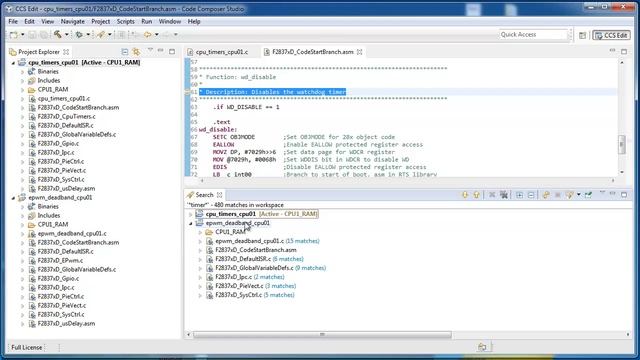Viewport: 640px width, 360px height.
Task: Expand epwm_deadband_cpu01.c (15 matches) result
Action: coord(200,241)
